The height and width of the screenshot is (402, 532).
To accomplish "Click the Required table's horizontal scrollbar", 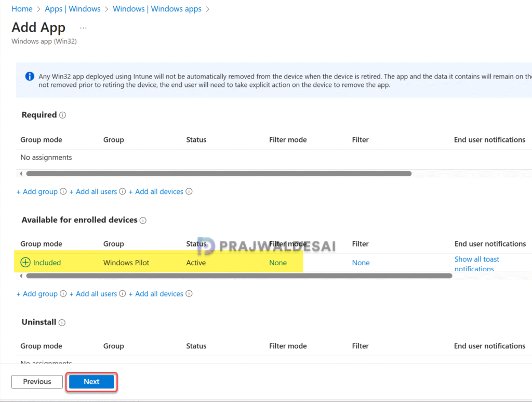I will click(219, 174).
